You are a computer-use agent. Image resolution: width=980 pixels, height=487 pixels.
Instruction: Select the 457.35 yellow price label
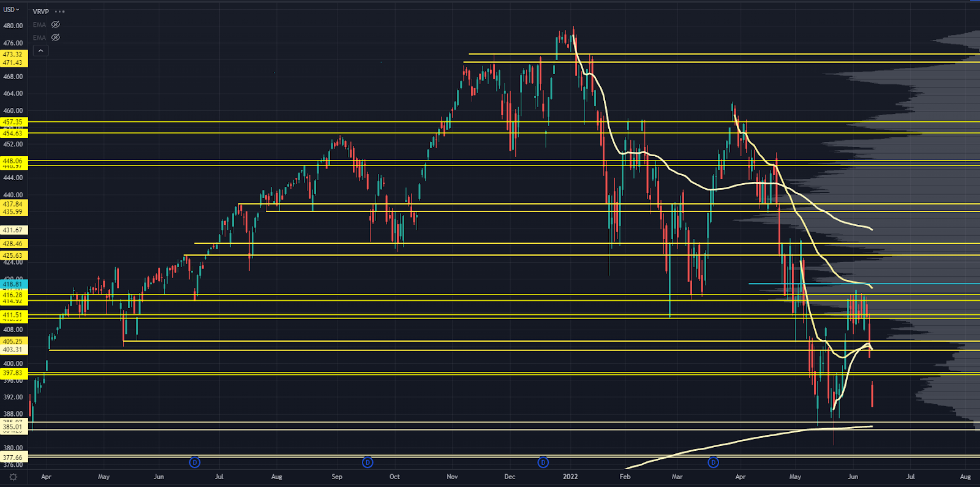coord(13,122)
